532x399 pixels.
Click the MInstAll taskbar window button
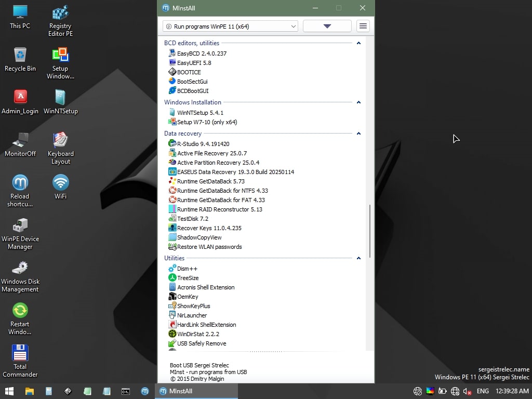pyautogui.click(x=196, y=391)
